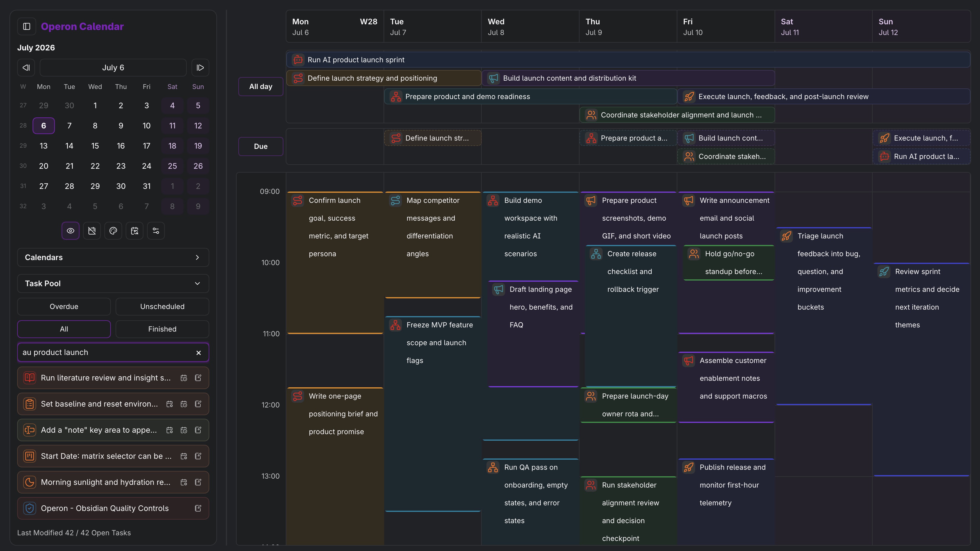Go to next week arrow
This screenshot has width=980, height=551.
(x=200, y=68)
